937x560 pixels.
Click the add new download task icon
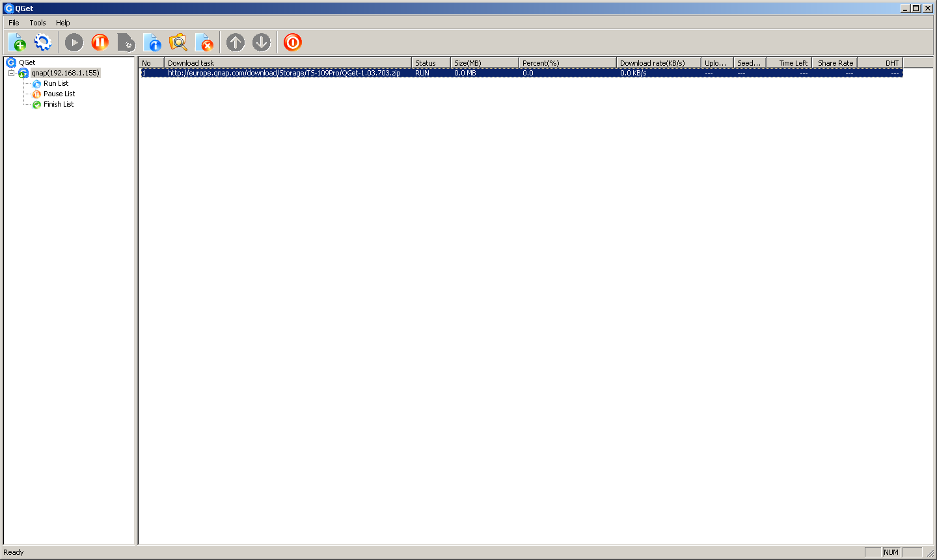17,43
